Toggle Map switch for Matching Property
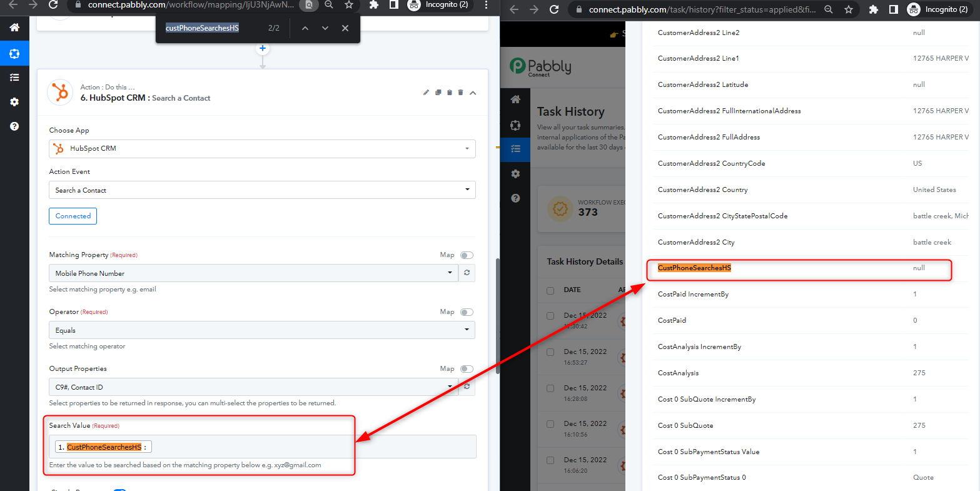Image resolution: width=980 pixels, height=491 pixels. pyautogui.click(x=467, y=255)
